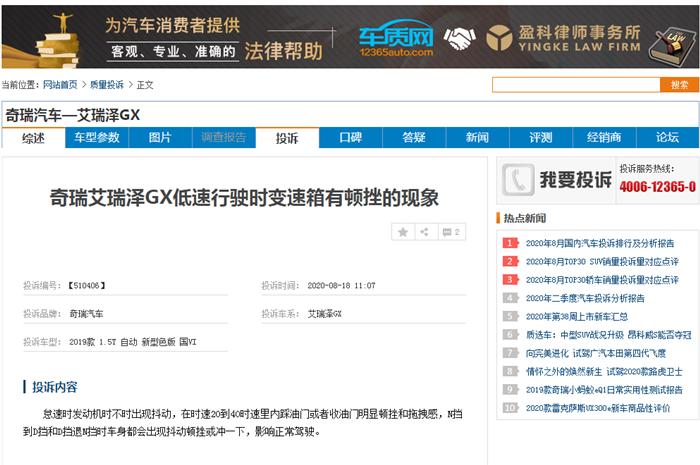Click the number 2 rank badge
This screenshot has height=465, width=700.
click(510, 262)
